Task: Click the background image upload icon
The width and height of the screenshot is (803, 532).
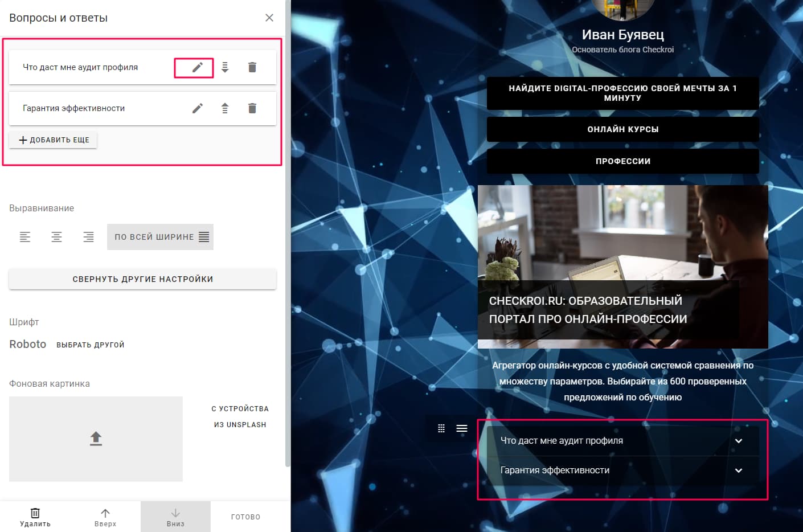Action: [x=96, y=439]
